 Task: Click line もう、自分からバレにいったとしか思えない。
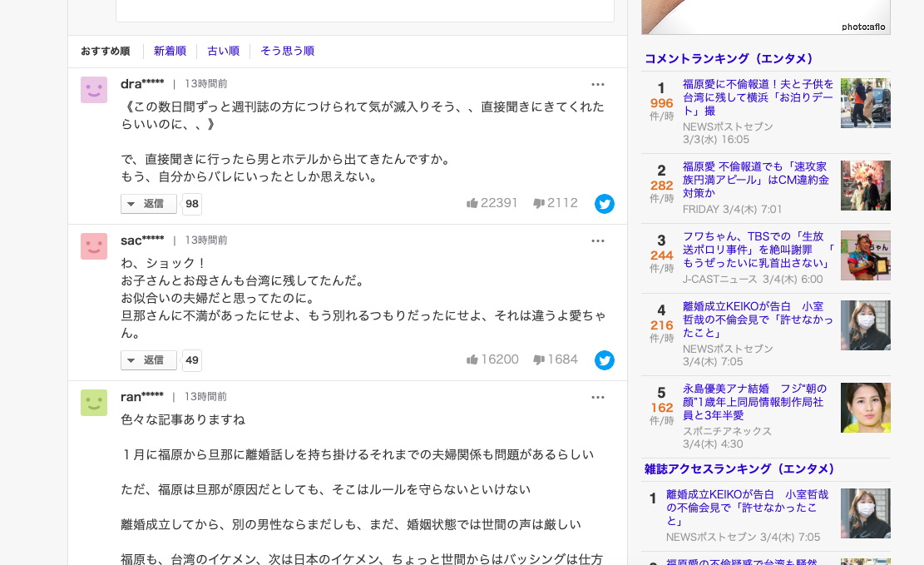coord(250,176)
